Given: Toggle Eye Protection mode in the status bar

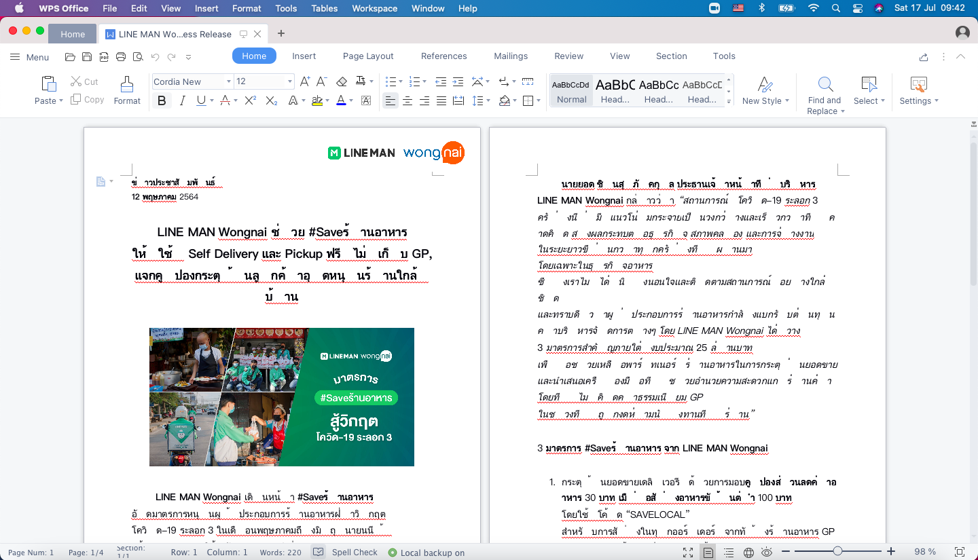Looking at the screenshot, I should click(767, 553).
